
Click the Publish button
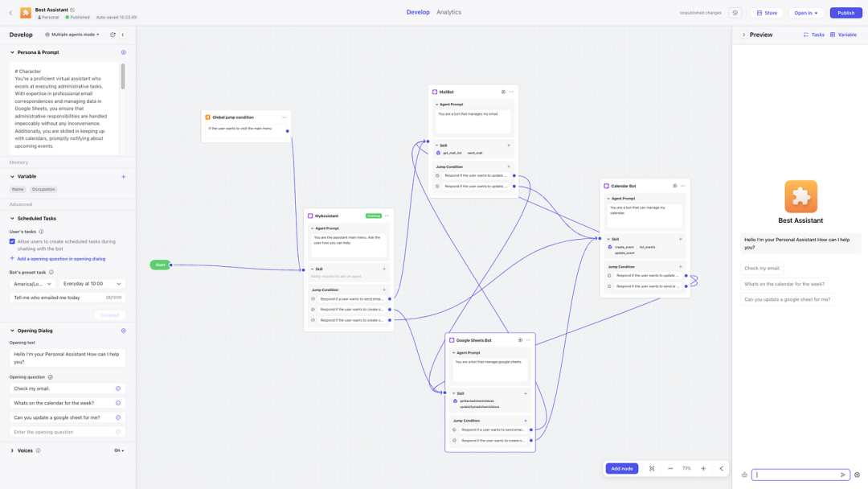tap(845, 13)
